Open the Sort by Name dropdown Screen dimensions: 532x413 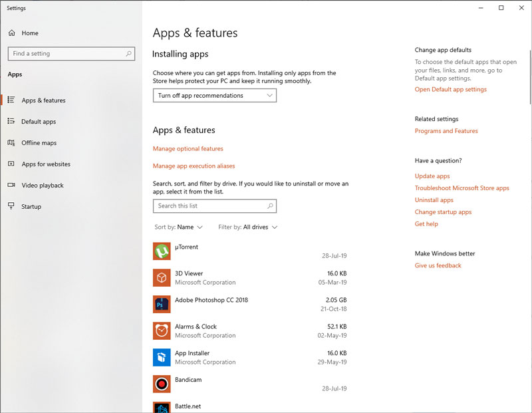tap(179, 227)
